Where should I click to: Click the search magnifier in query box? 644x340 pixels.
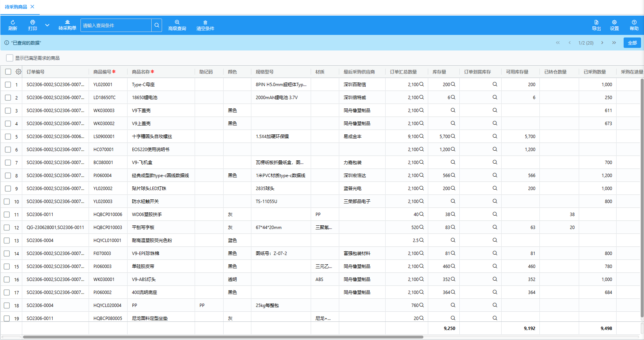pyautogui.click(x=157, y=25)
